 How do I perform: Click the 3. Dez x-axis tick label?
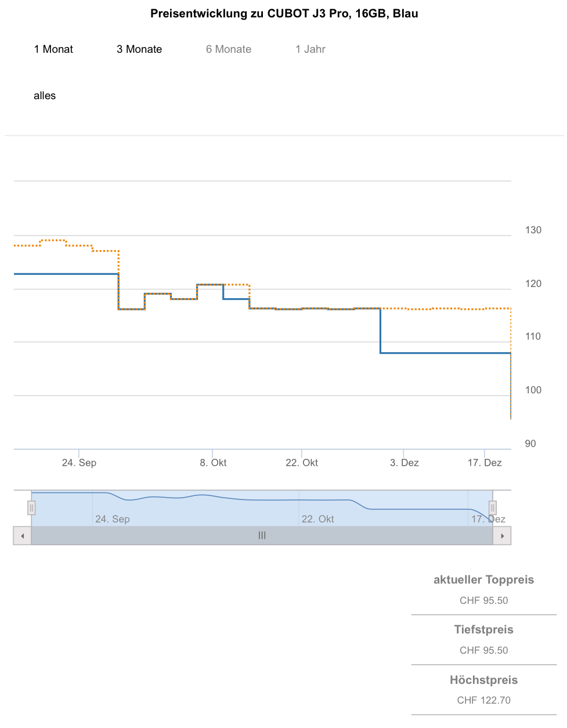click(x=405, y=463)
